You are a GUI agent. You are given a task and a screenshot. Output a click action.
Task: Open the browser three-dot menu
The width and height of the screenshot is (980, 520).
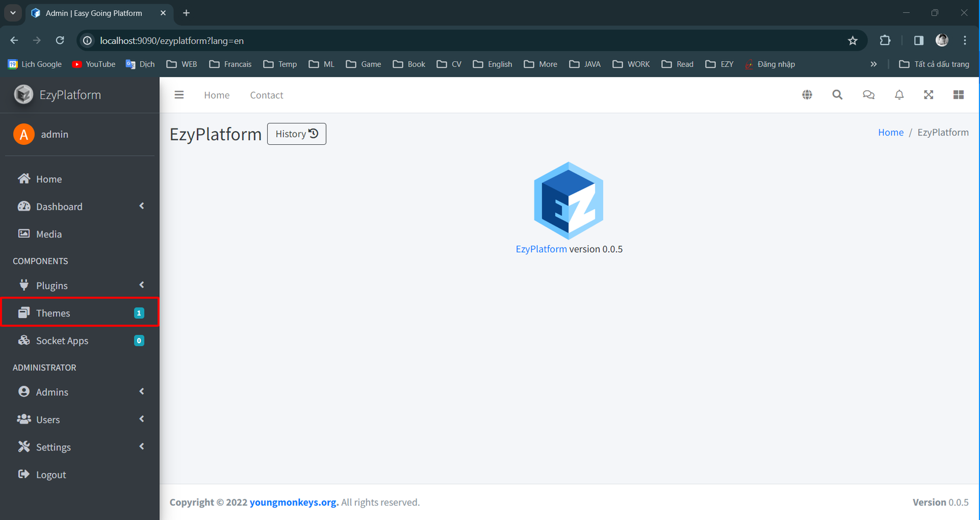point(965,40)
